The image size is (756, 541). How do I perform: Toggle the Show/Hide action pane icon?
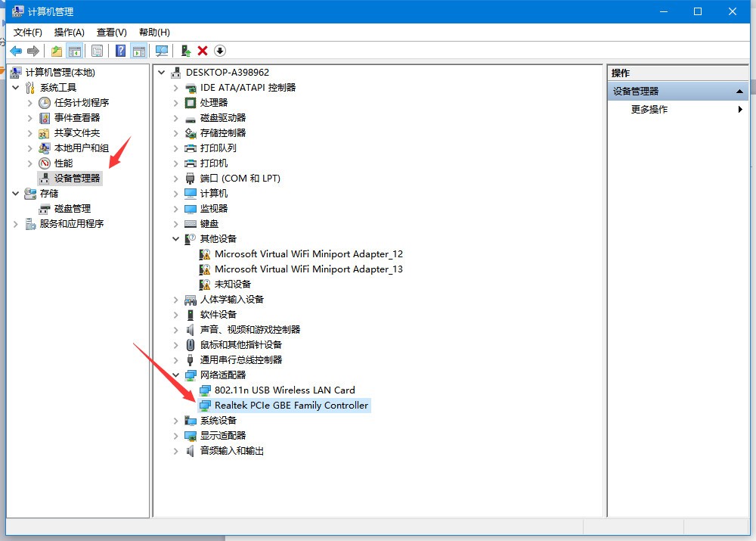[x=139, y=51]
